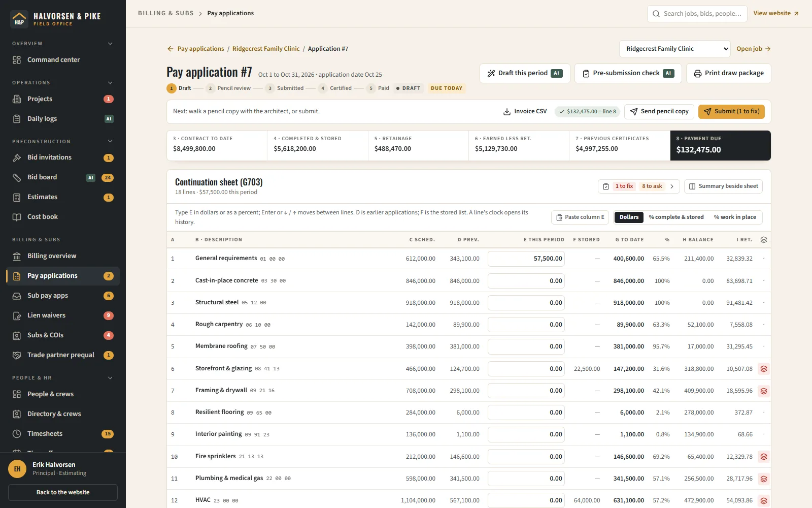812x508 pixels.
Task: Open Bid invitations page
Action: (x=63, y=157)
